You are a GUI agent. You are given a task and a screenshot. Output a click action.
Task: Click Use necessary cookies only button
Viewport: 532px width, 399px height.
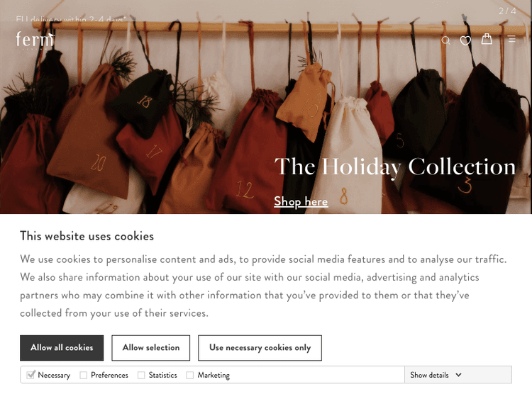[260, 348]
